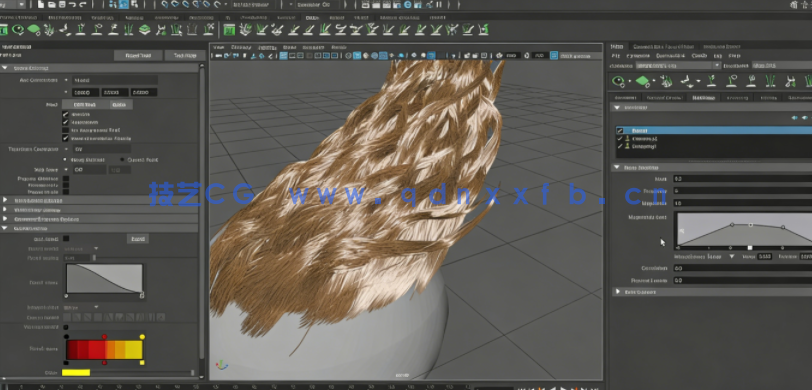Click the green diamond icon in the XGen panel
Screen dimensions: 812x390
[642, 81]
